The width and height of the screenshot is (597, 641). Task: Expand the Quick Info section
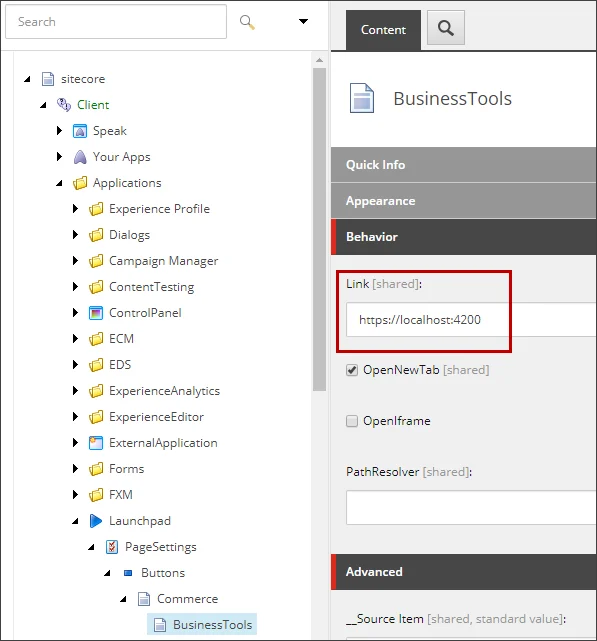[x=464, y=165]
